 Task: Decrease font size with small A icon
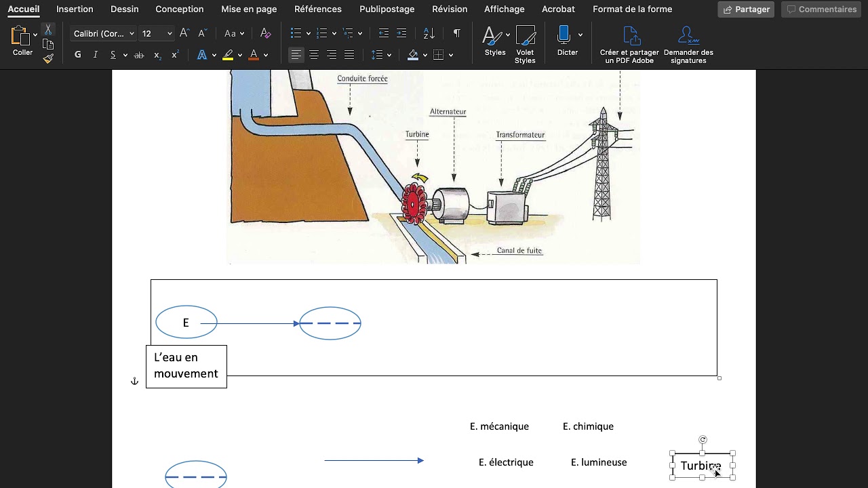[202, 33]
